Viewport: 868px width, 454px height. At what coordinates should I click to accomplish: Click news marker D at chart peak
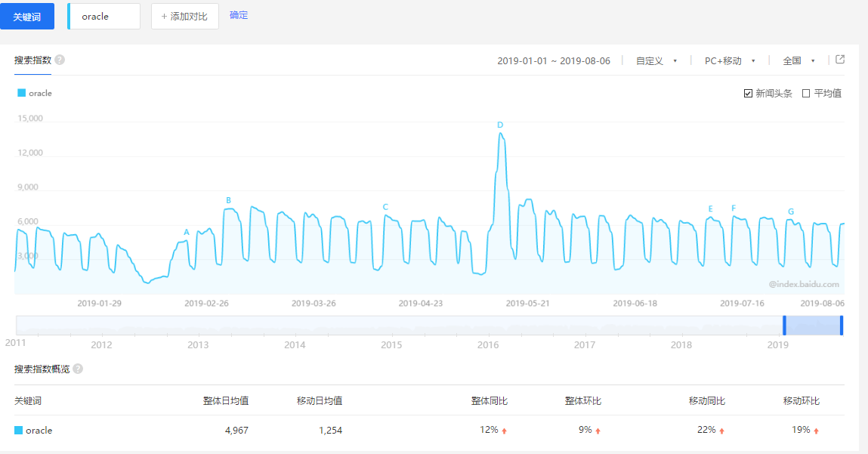tap(500, 125)
